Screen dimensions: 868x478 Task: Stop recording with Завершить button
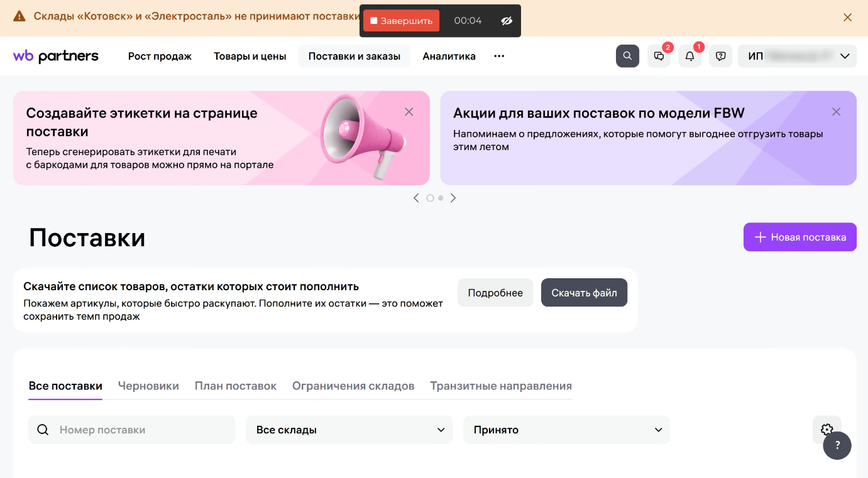(x=401, y=21)
